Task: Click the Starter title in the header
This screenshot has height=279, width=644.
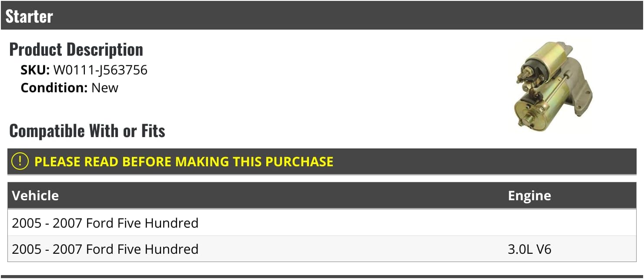Action: (x=29, y=17)
